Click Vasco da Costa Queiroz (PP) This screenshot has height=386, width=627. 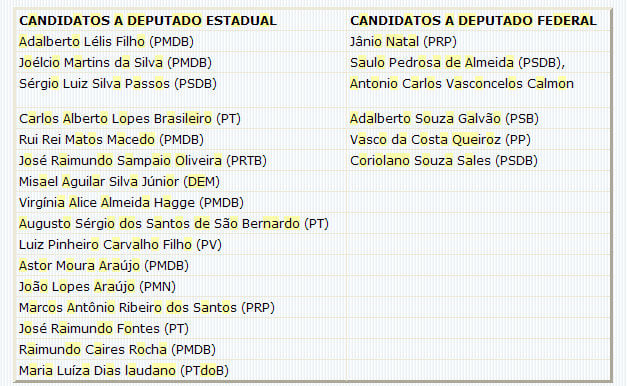click(x=441, y=140)
